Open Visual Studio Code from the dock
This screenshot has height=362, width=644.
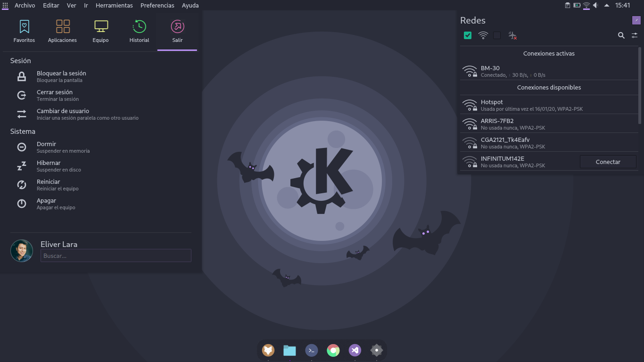355,350
